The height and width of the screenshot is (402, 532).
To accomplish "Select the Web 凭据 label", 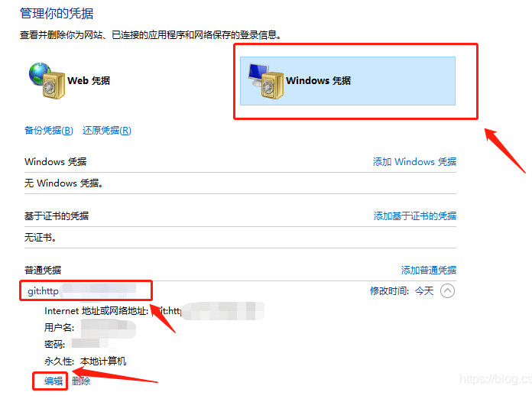I will click(x=89, y=81).
